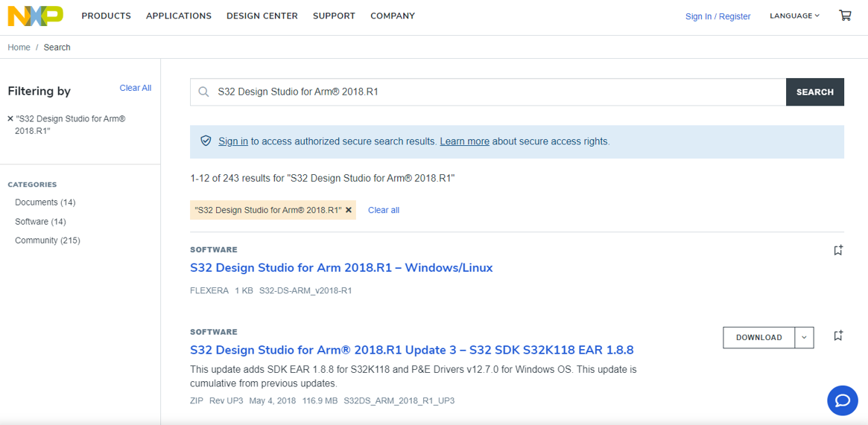868x425 pixels.
Task: Open the Language dropdown
Action: pos(794,16)
